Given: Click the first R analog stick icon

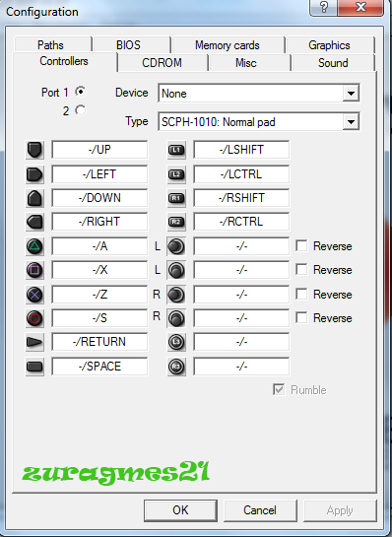Looking at the screenshot, I should pos(176,295).
